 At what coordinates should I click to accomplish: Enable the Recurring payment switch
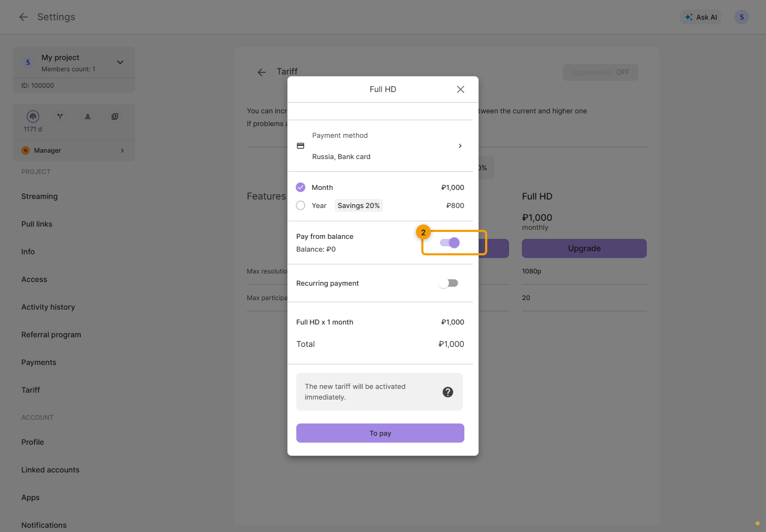(x=448, y=283)
